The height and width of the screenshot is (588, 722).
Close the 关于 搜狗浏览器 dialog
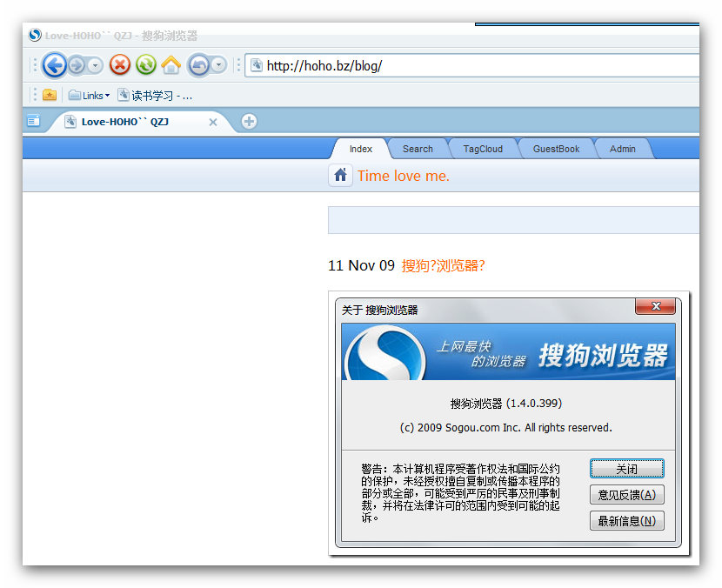pyautogui.click(x=656, y=306)
